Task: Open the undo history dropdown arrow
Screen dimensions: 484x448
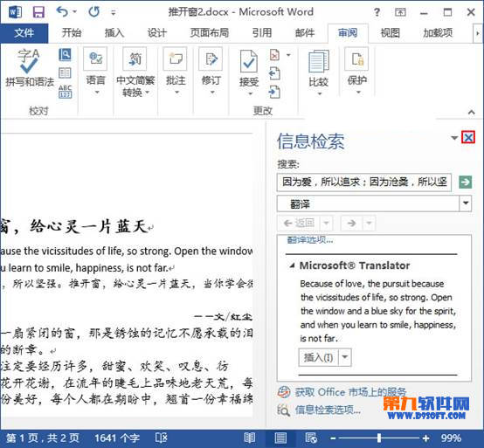Action: pos(75,12)
